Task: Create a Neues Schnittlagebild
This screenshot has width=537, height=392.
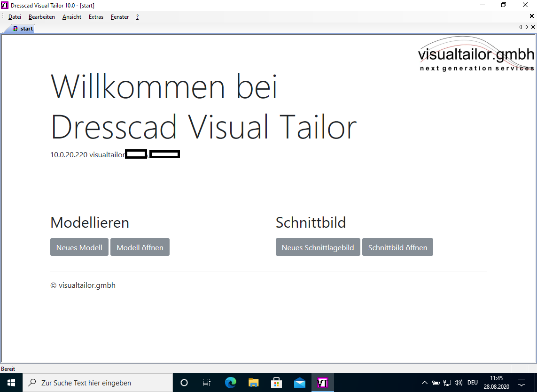Action: tap(318, 247)
